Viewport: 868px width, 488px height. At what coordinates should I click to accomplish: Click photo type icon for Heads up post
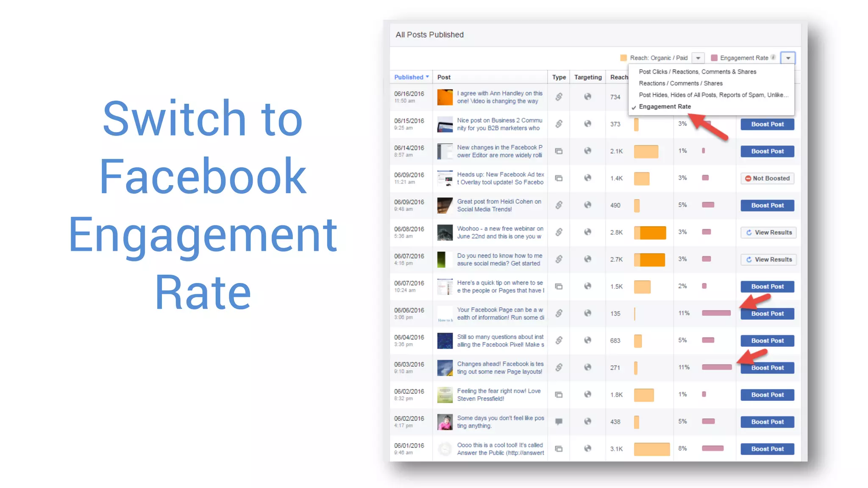click(559, 178)
